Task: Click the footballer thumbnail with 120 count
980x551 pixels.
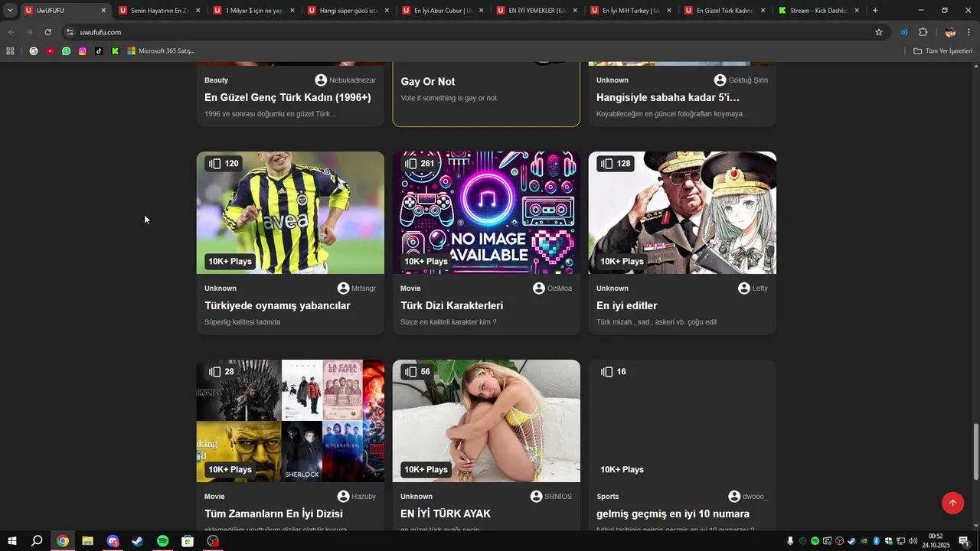Action: (290, 213)
